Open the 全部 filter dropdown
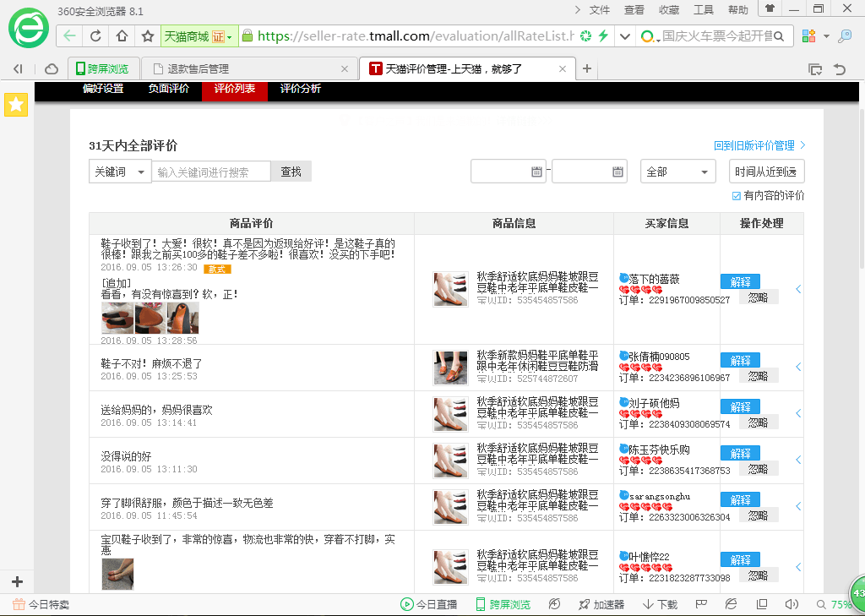 (677, 172)
